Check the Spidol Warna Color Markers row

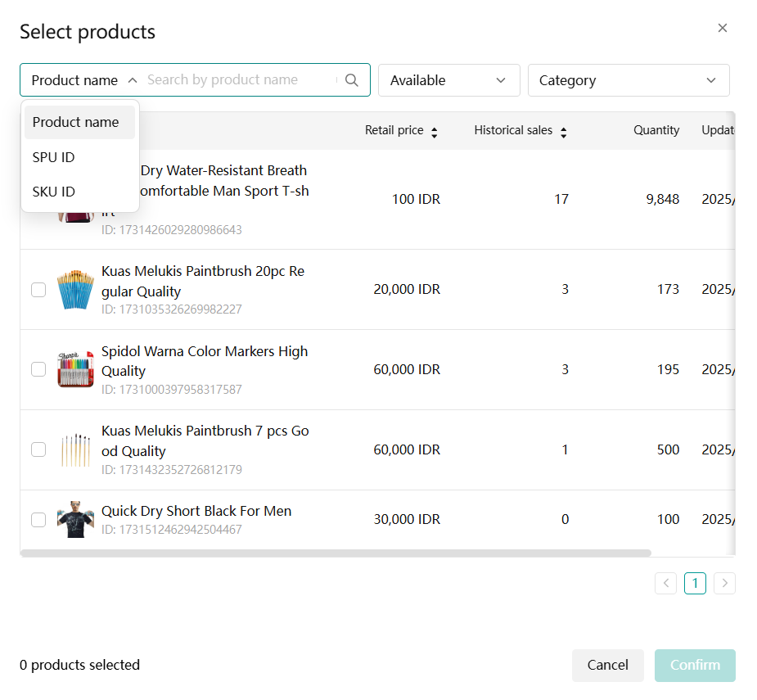tap(38, 370)
